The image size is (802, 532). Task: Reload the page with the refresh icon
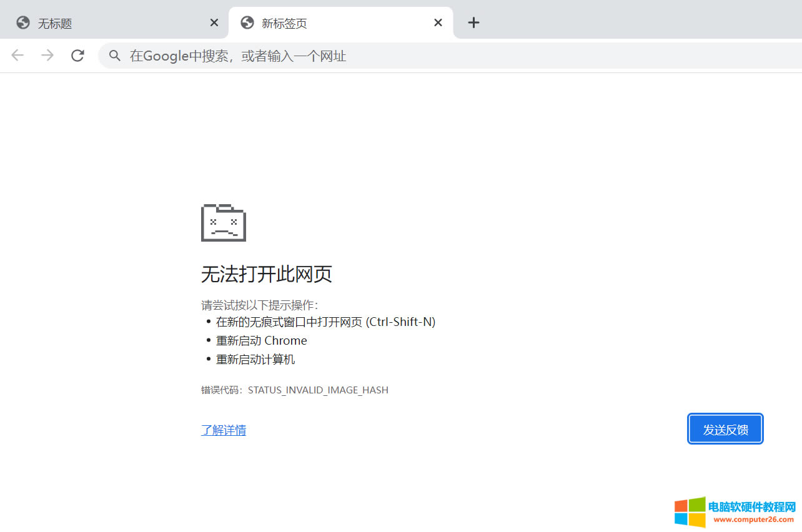tap(77, 56)
